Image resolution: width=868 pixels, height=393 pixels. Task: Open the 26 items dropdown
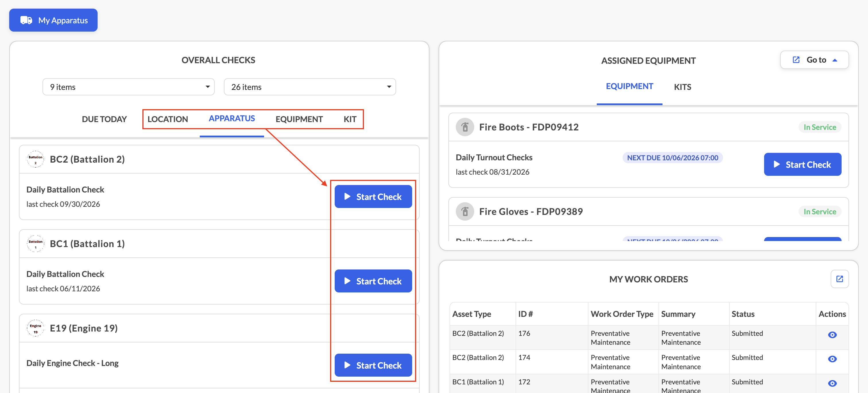tap(310, 87)
